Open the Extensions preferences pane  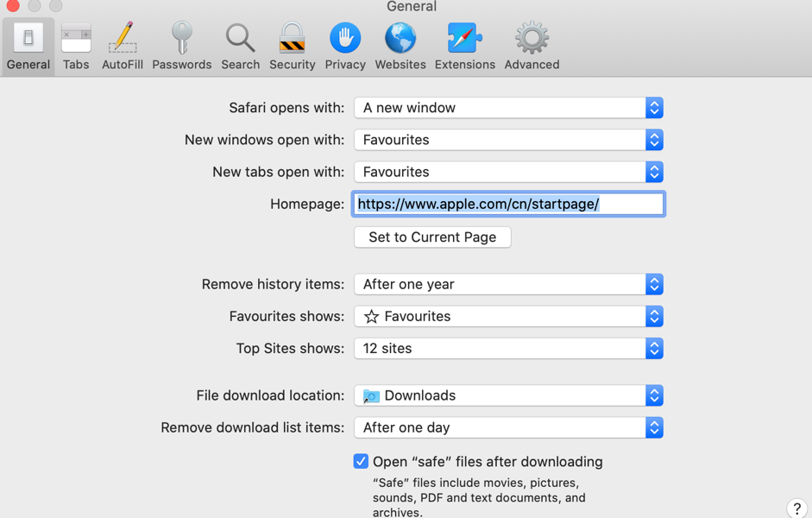coord(464,47)
